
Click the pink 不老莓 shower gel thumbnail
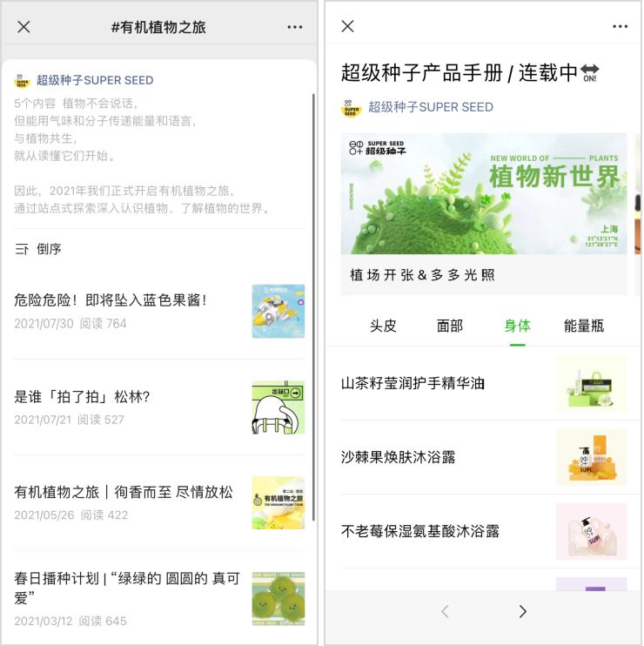pos(591,531)
